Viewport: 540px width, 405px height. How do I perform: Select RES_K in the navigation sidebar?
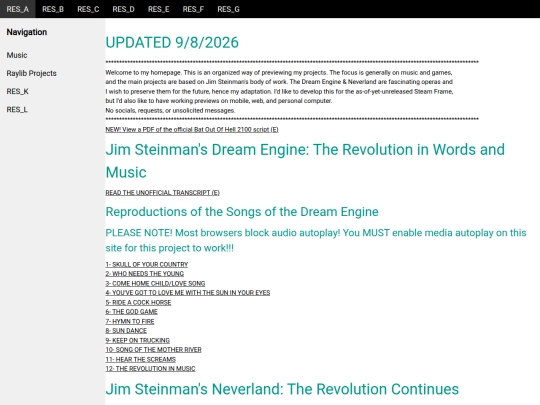point(18,91)
